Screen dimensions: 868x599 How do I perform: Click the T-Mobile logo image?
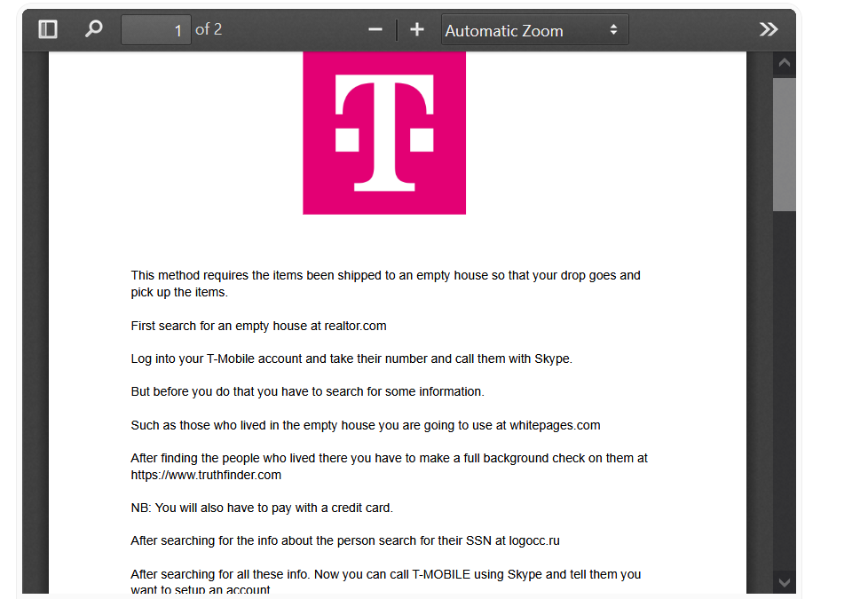383,133
